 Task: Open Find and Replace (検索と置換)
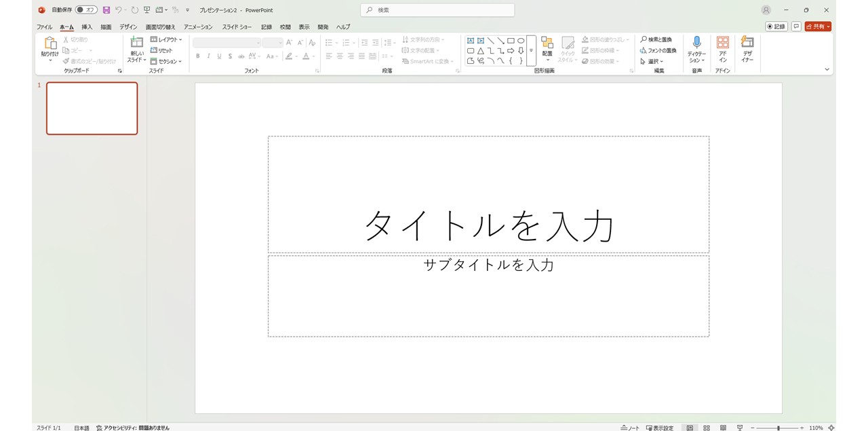tap(656, 39)
